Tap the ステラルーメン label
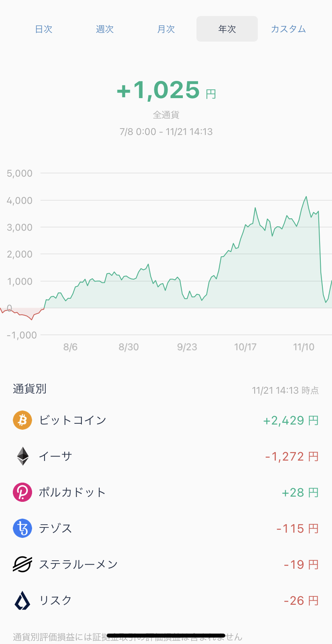 click(78, 564)
